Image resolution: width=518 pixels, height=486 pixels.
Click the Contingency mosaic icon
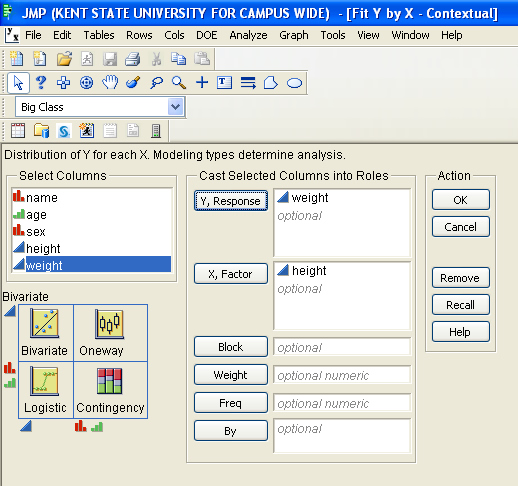click(x=109, y=381)
